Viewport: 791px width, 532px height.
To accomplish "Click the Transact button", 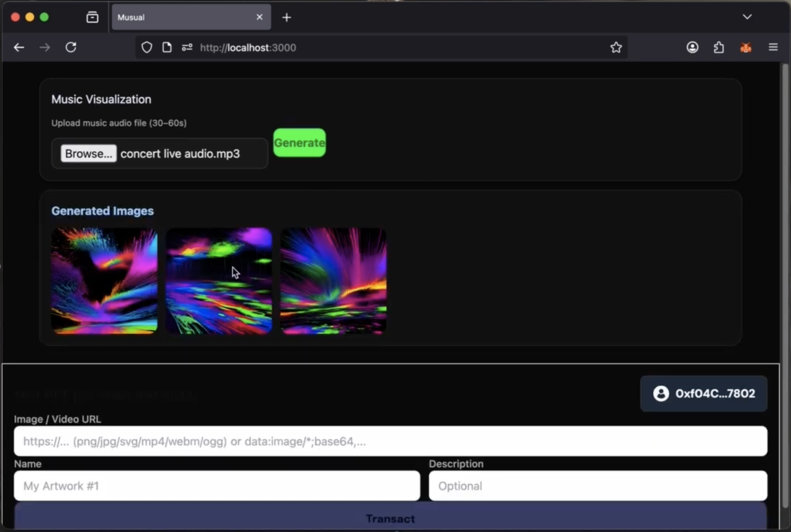I will tap(390, 519).
